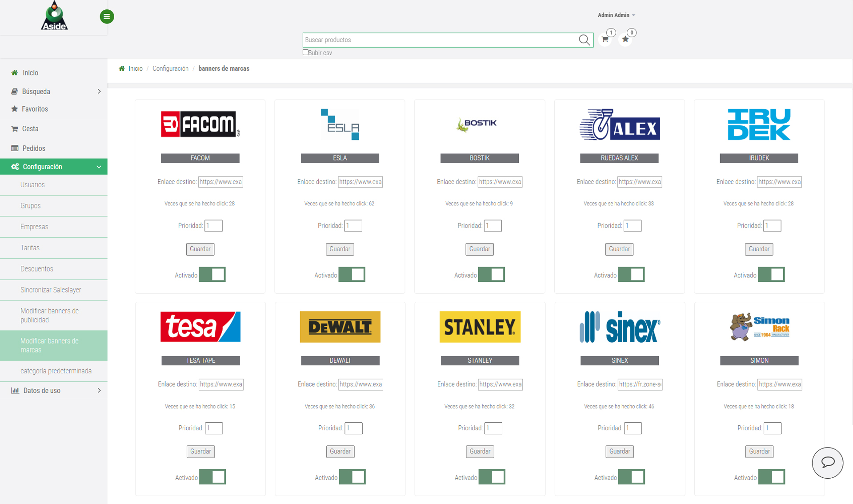Disable the FACOM Activado toggle

point(212,275)
